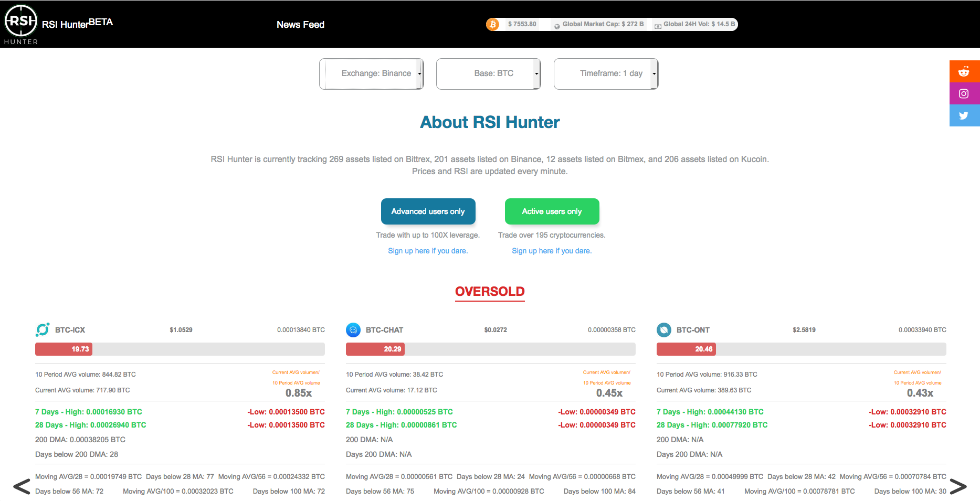The image size is (980, 501).
Task: Open sign-up link under 100X leverage text
Action: point(428,251)
